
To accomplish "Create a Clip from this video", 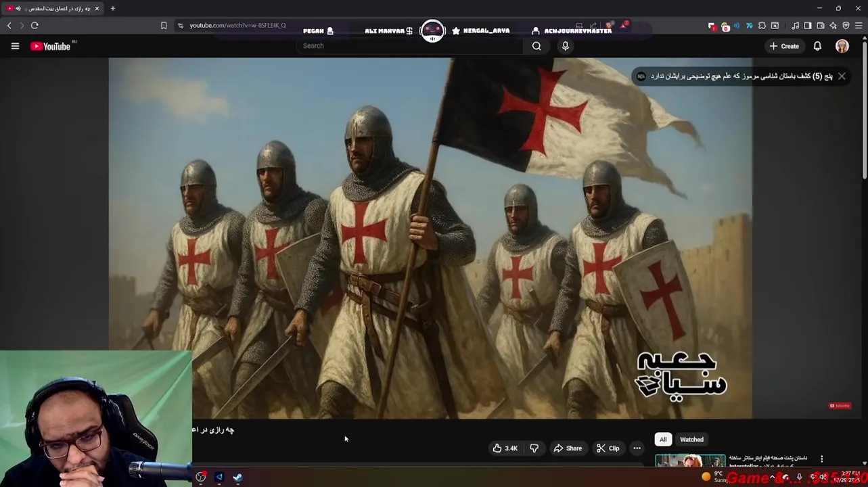I will (608, 448).
